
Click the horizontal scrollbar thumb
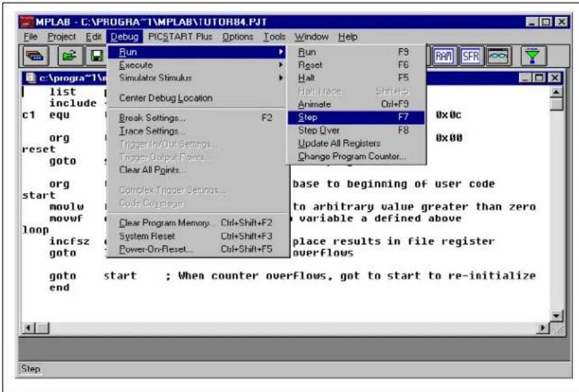pyautogui.click(x=42, y=328)
